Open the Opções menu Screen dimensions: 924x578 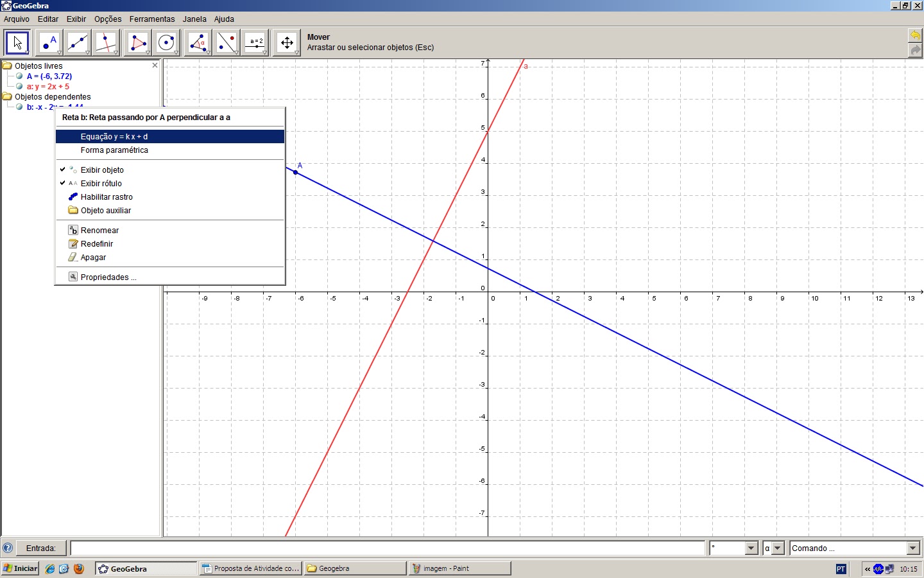[108, 19]
